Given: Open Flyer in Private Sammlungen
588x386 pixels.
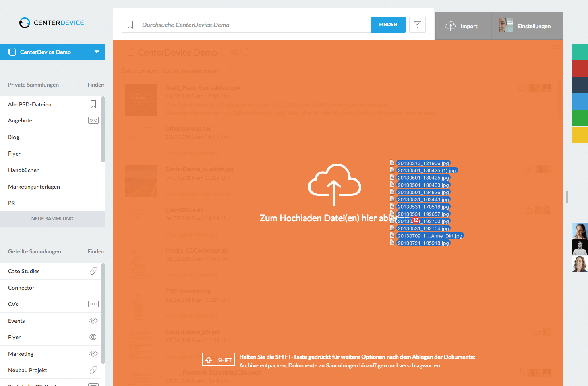Looking at the screenshot, I should (x=51, y=154).
